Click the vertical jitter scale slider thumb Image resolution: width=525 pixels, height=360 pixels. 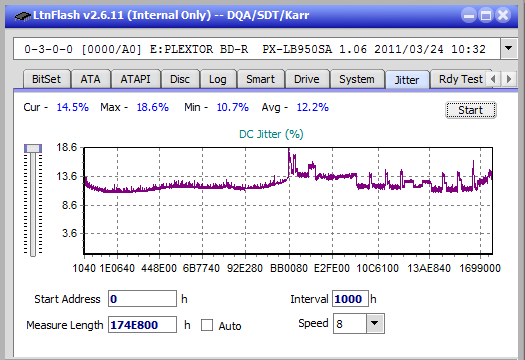pyautogui.click(x=33, y=148)
